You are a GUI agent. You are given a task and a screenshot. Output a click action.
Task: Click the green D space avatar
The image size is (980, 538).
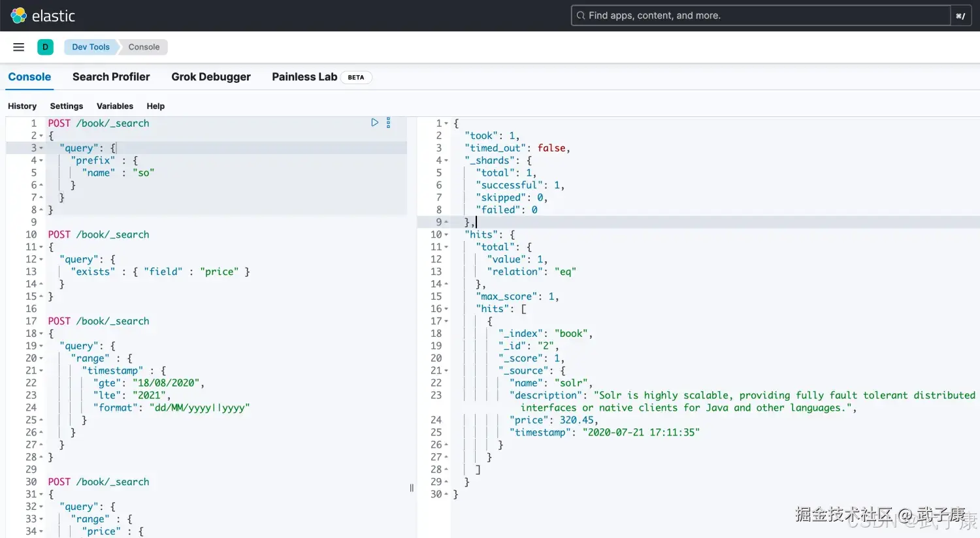pos(45,47)
